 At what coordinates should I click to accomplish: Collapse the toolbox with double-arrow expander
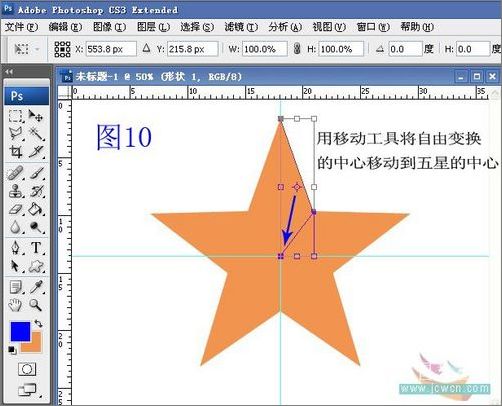point(9,71)
